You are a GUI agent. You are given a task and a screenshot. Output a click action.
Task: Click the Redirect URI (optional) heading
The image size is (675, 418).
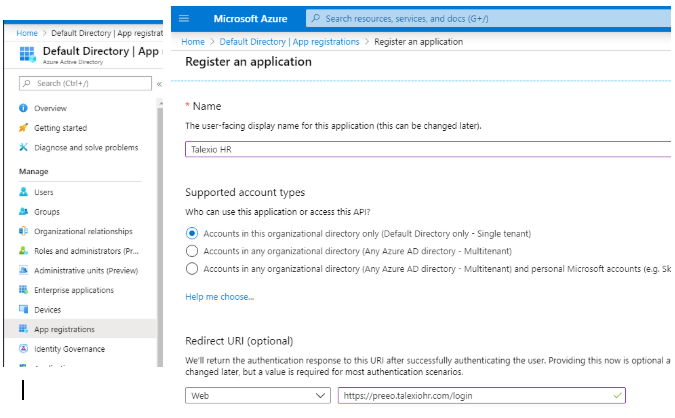click(239, 341)
